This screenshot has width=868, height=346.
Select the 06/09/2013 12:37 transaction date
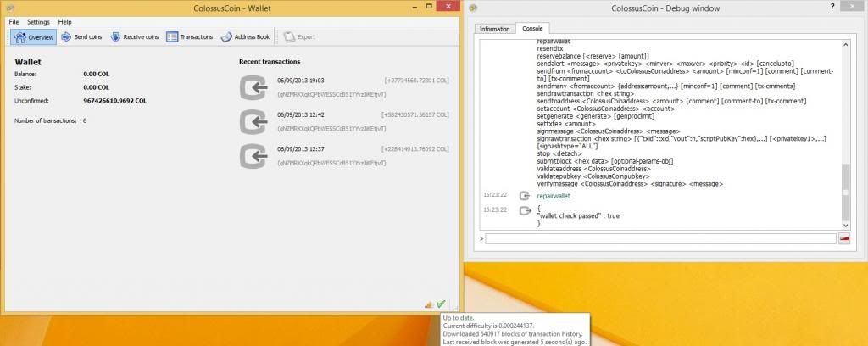(301, 149)
